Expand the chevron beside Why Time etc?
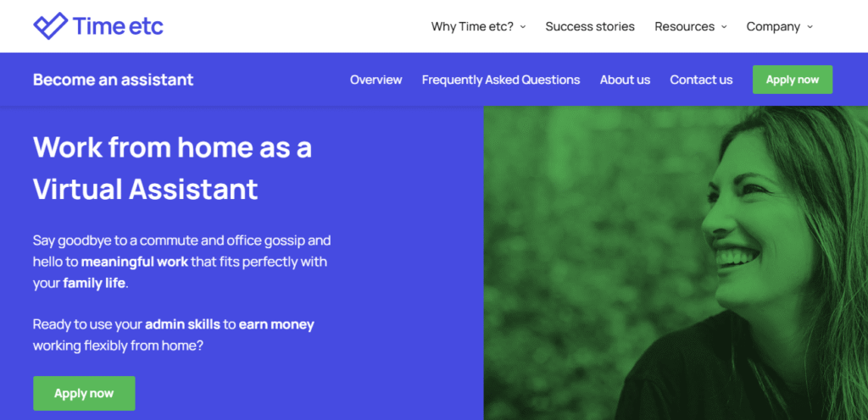Viewport: 868px width, 420px height. tap(523, 27)
